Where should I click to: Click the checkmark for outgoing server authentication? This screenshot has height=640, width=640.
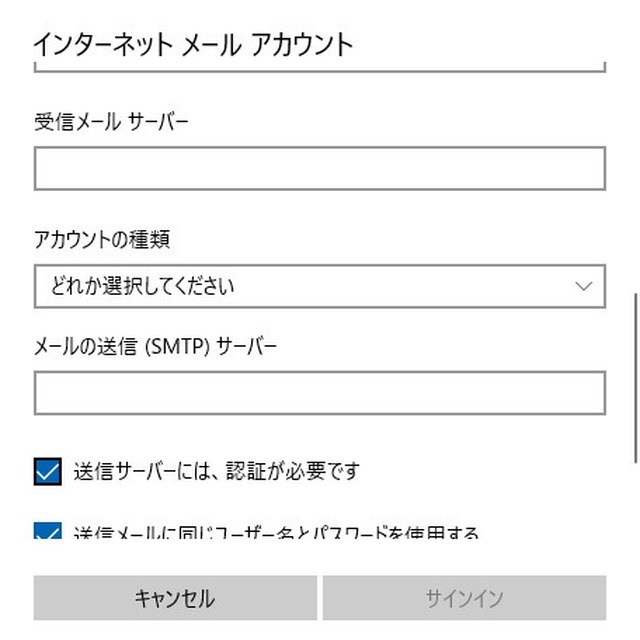[x=48, y=471]
